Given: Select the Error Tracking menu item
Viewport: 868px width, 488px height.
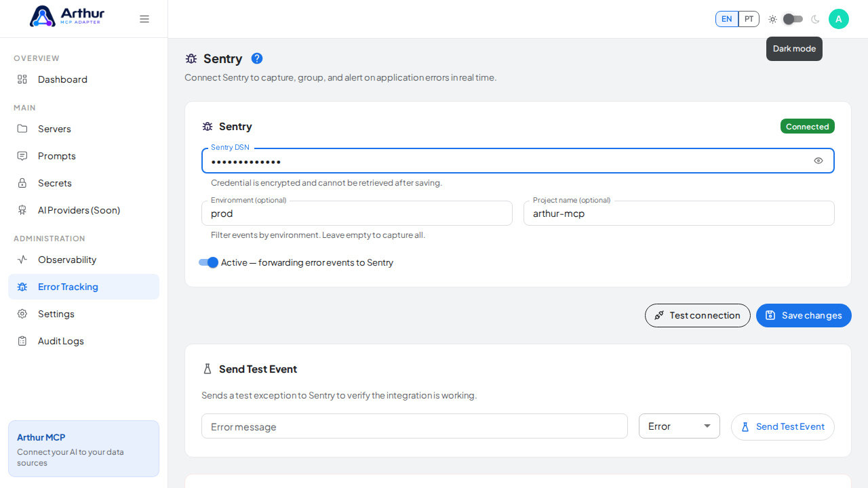Looking at the screenshot, I should (83, 287).
